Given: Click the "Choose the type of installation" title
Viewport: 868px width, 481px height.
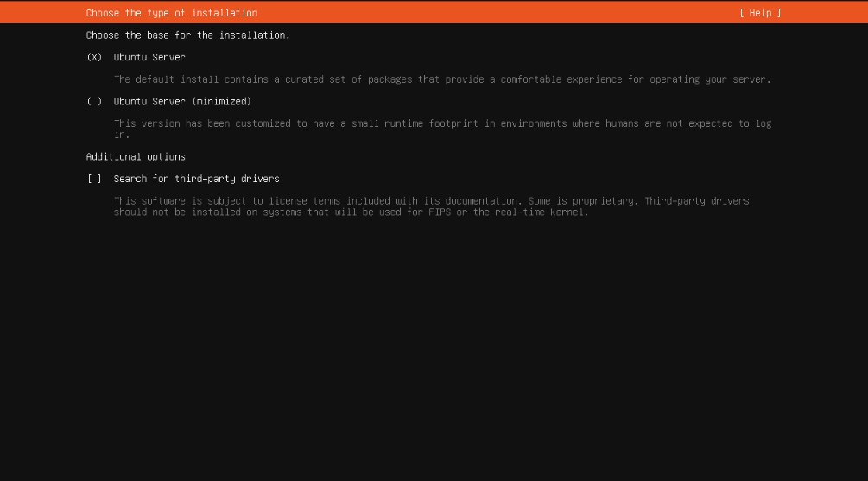Looking at the screenshot, I should [171, 13].
